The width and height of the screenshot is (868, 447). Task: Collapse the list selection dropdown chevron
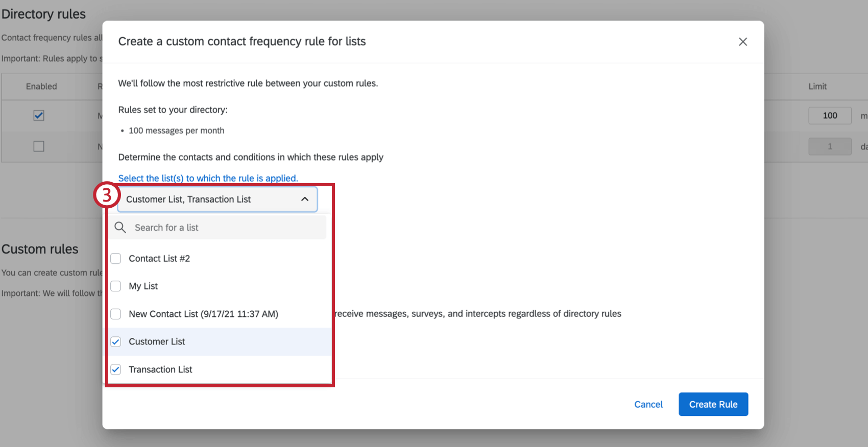click(305, 200)
